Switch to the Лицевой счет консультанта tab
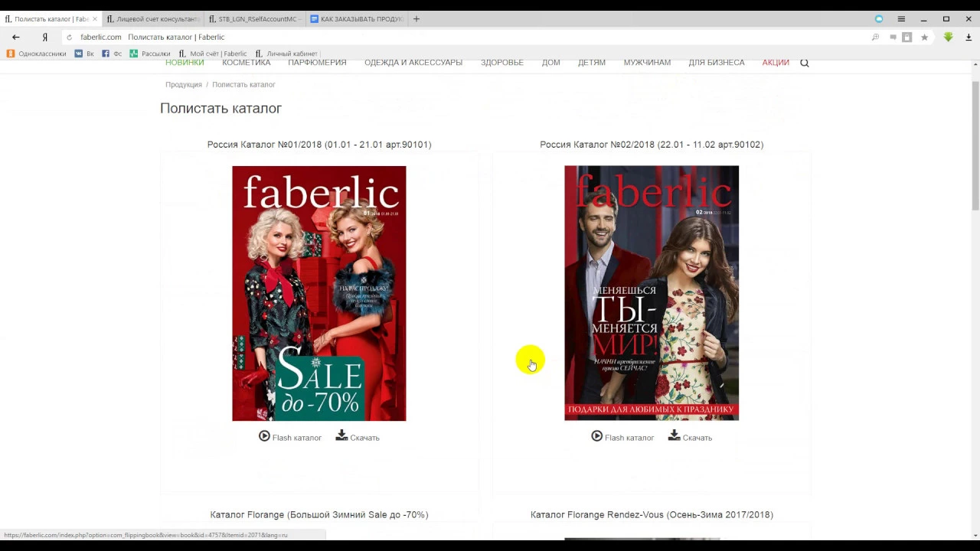Image resolution: width=980 pixels, height=551 pixels. 153,19
